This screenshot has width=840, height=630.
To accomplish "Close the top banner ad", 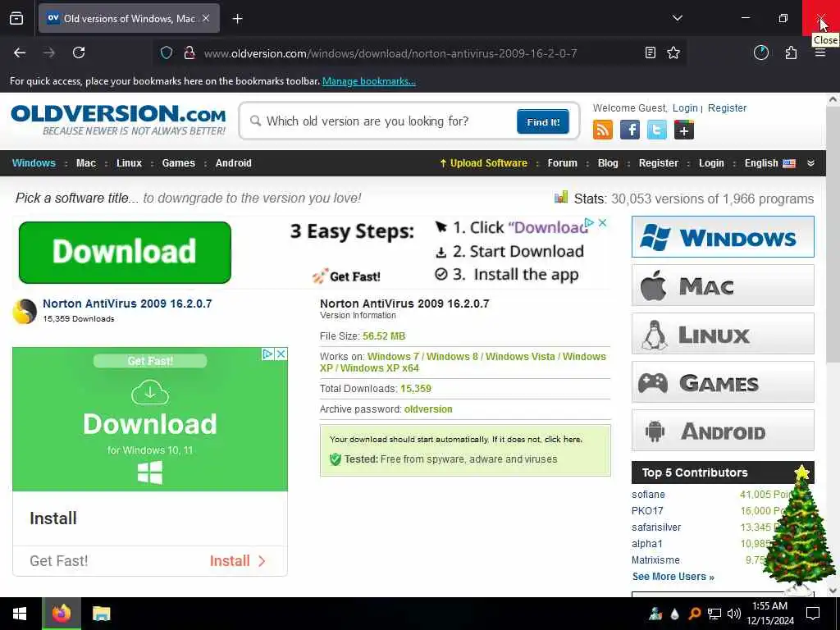I will [602, 223].
